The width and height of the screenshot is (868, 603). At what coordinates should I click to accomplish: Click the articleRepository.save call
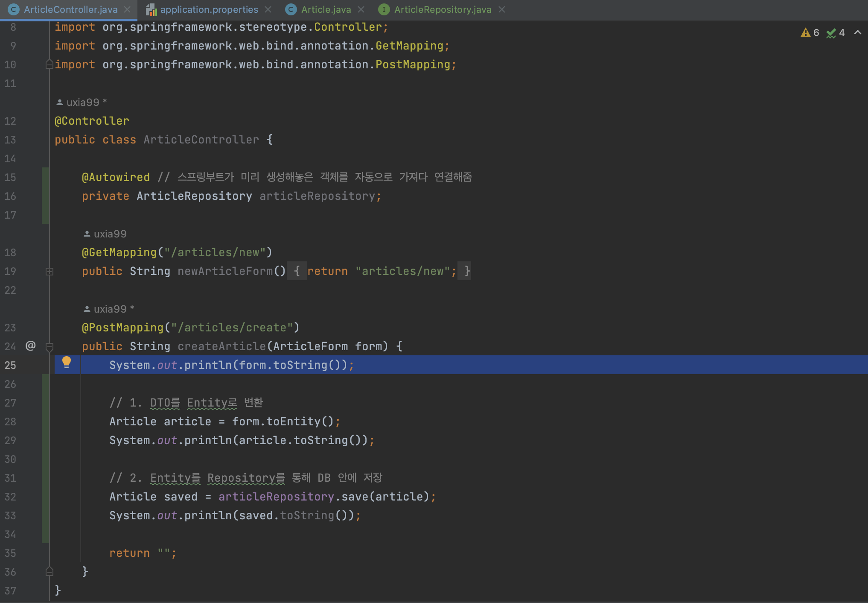355,497
